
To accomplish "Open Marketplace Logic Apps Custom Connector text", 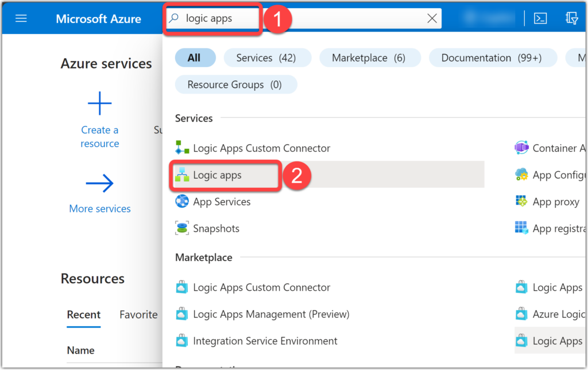I will tap(261, 287).
